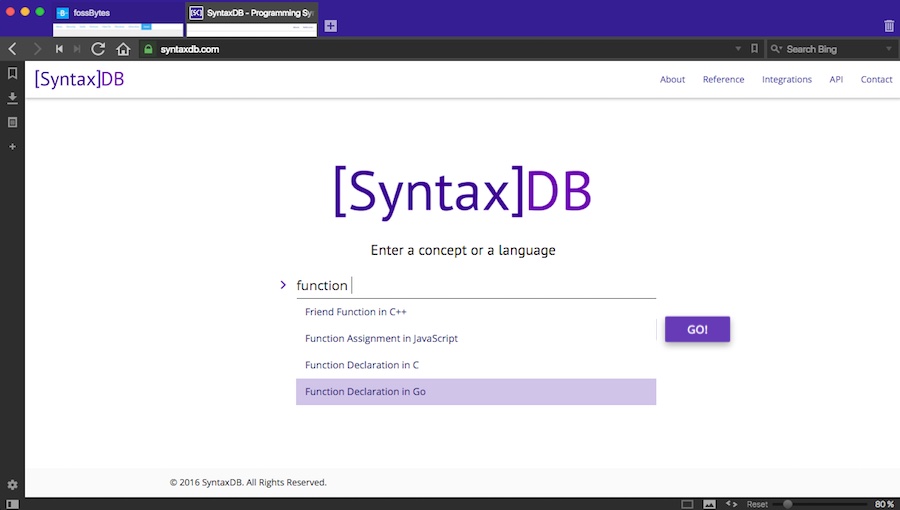Viewport: 900px width, 510px height.
Task: Toggle tab tiling in status bar
Action: [687, 504]
